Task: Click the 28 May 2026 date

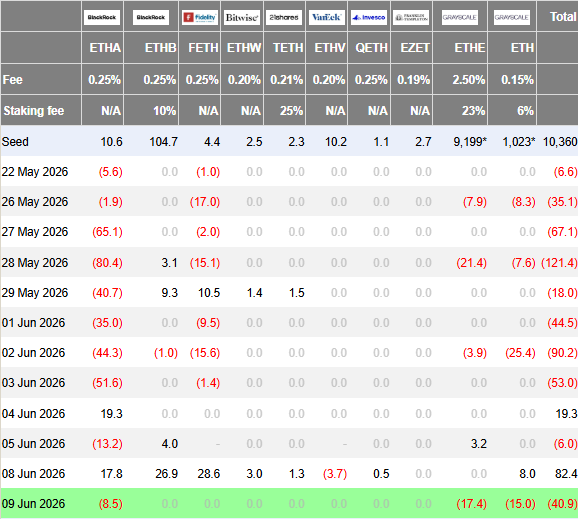Action: 35,262
